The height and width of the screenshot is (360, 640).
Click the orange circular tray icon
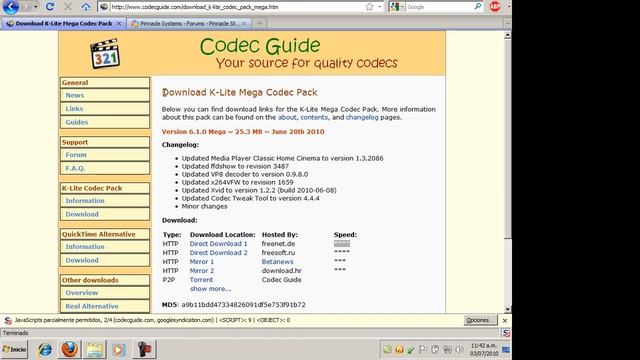click(399, 350)
